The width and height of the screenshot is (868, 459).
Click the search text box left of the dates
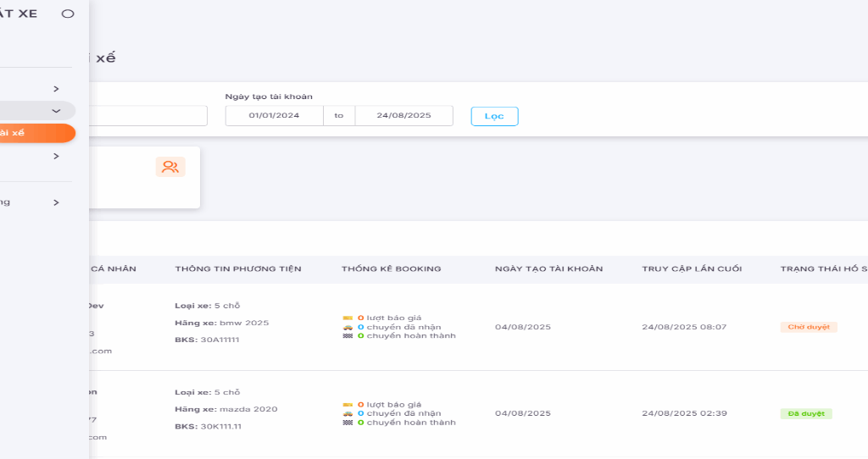(x=148, y=116)
